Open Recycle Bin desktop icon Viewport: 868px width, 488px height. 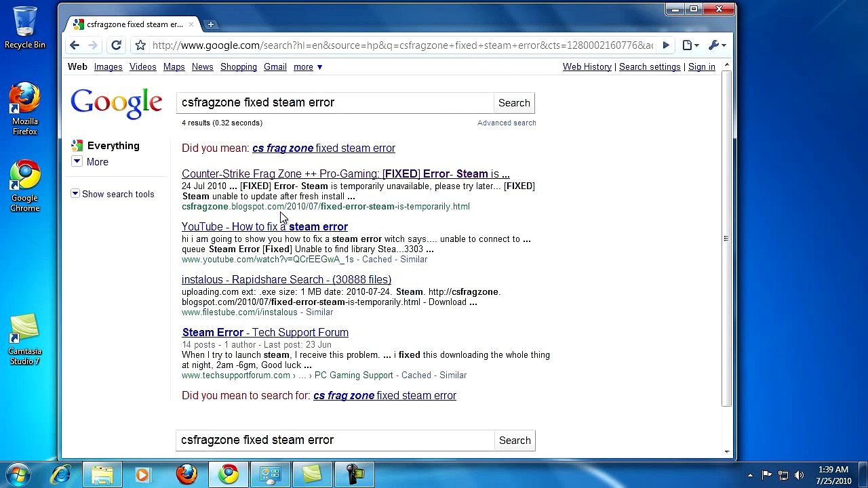point(25,28)
